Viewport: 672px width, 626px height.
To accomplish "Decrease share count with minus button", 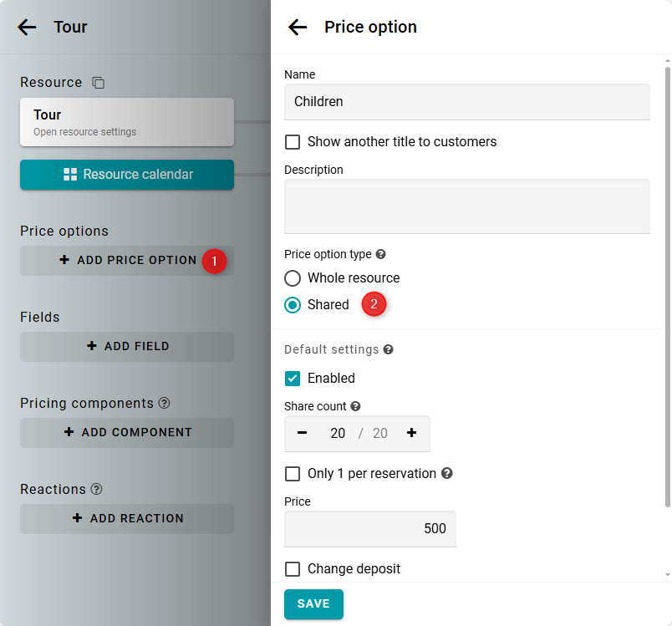I will [303, 433].
